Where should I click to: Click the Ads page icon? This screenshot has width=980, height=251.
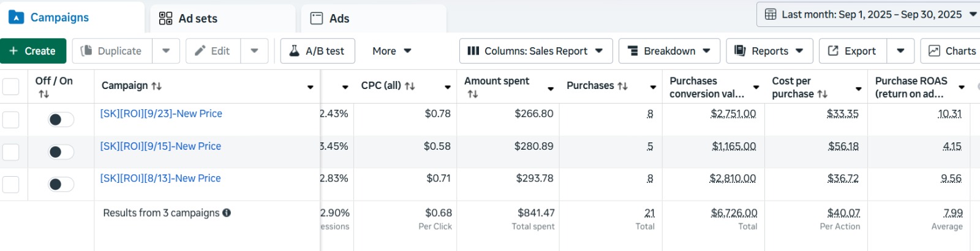(317, 18)
